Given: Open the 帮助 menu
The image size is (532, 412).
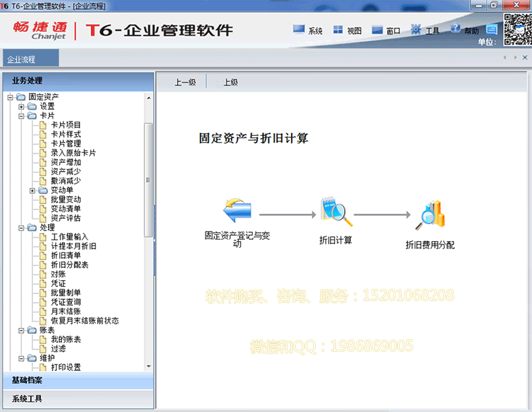Looking at the screenshot, I should coord(471,31).
